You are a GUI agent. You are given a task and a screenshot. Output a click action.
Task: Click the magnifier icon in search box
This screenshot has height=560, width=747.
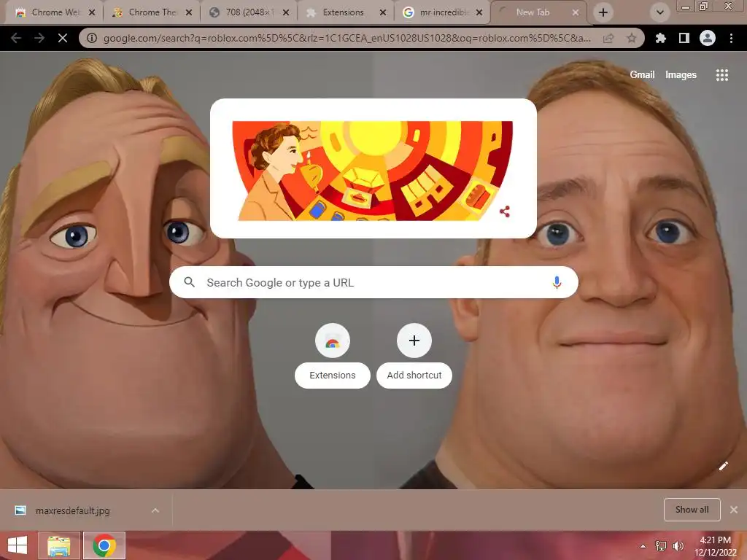pyautogui.click(x=189, y=282)
